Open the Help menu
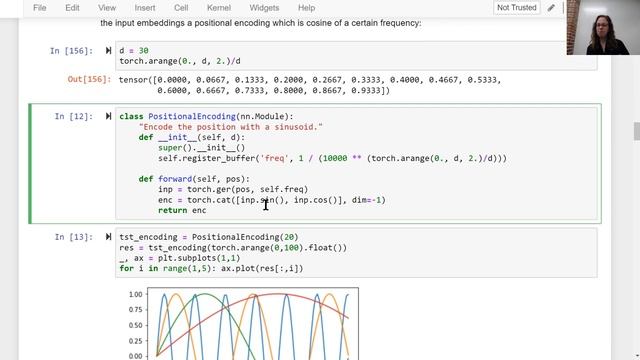 tap(307, 8)
